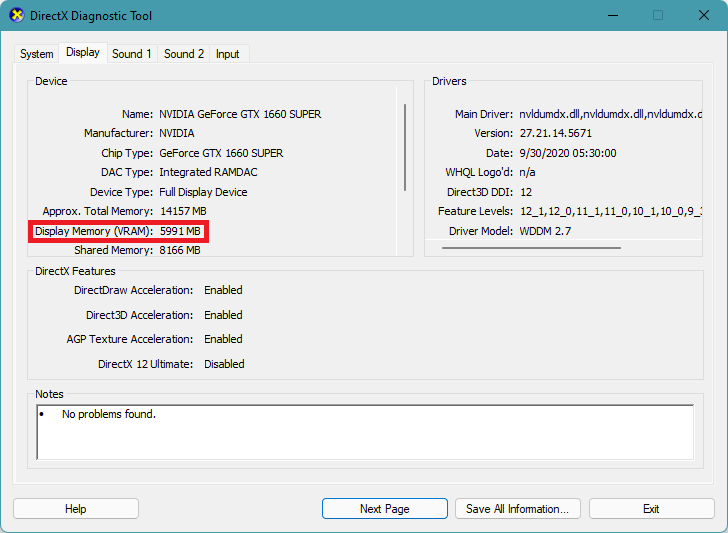Click the Chip Type value GeForce GTX 1660 SUPER
The height and width of the screenshot is (533, 728).
221,153
